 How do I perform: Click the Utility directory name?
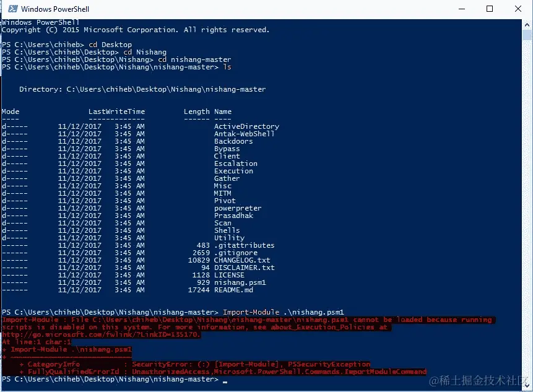pos(229,238)
